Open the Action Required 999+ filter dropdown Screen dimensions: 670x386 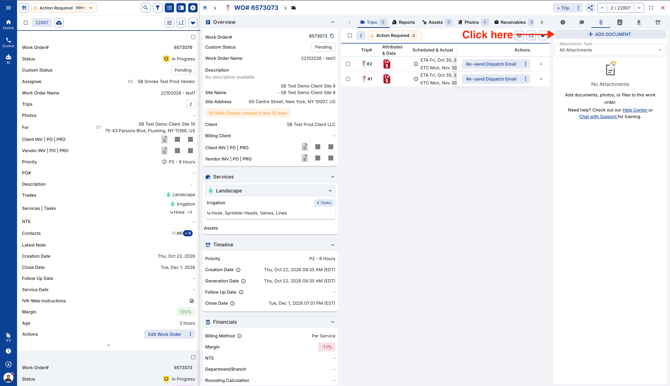point(64,8)
